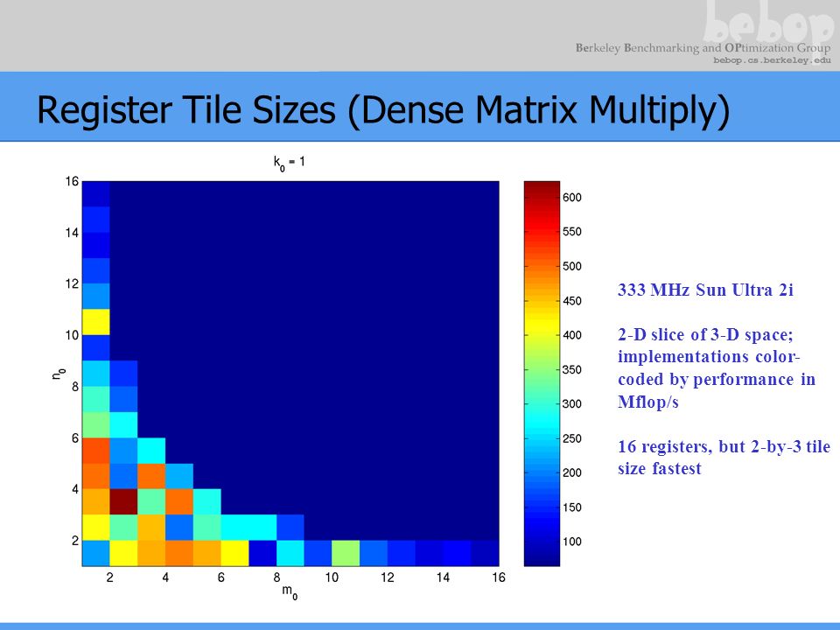Click the '12' tick on the n0 axis
Viewport: 840px width, 630px height.
click(x=72, y=283)
